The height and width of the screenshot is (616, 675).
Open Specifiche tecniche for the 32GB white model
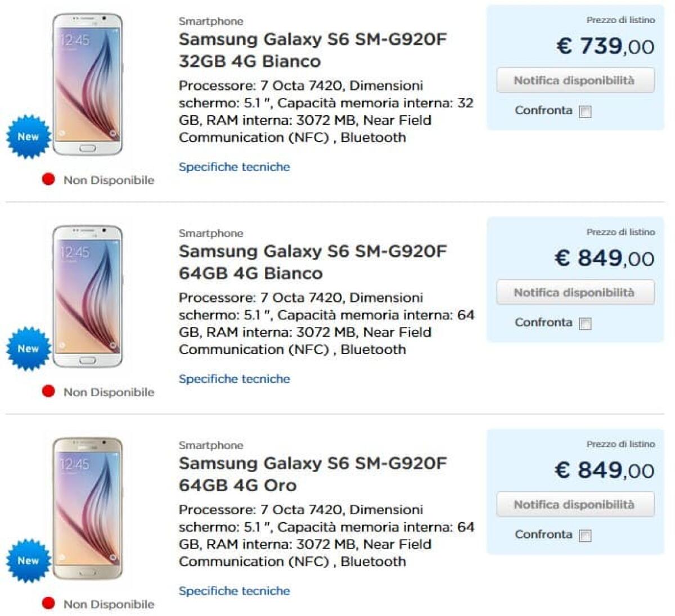234,166
